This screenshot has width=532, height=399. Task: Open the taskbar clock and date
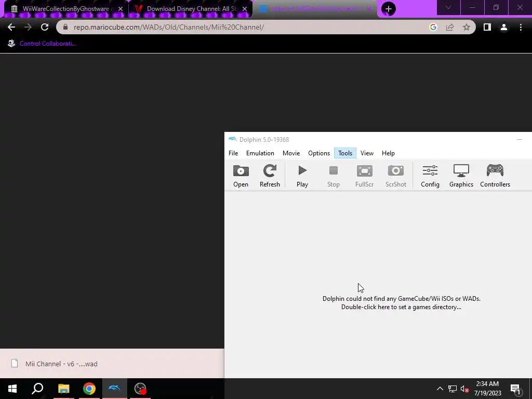coord(487,389)
